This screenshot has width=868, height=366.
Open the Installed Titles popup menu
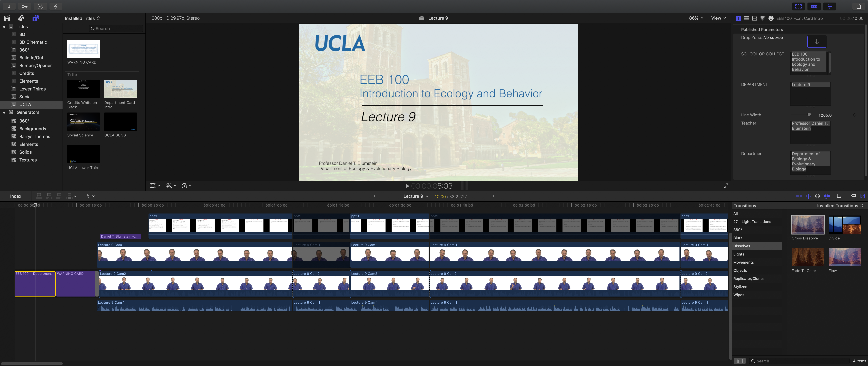point(82,18)
